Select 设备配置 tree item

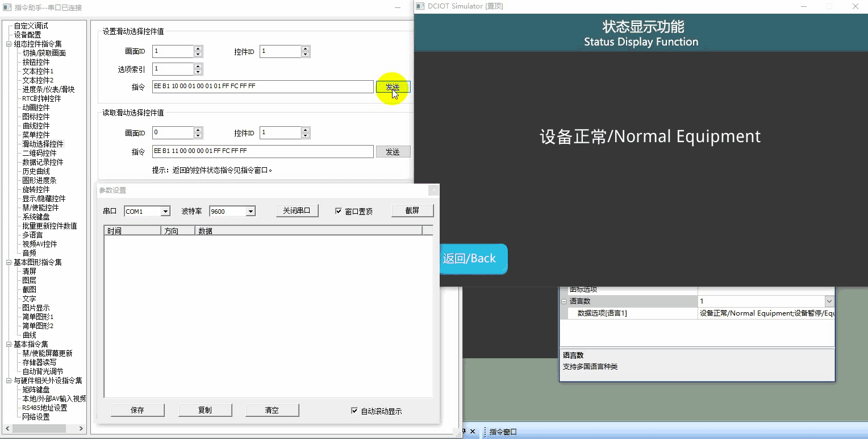27,35
